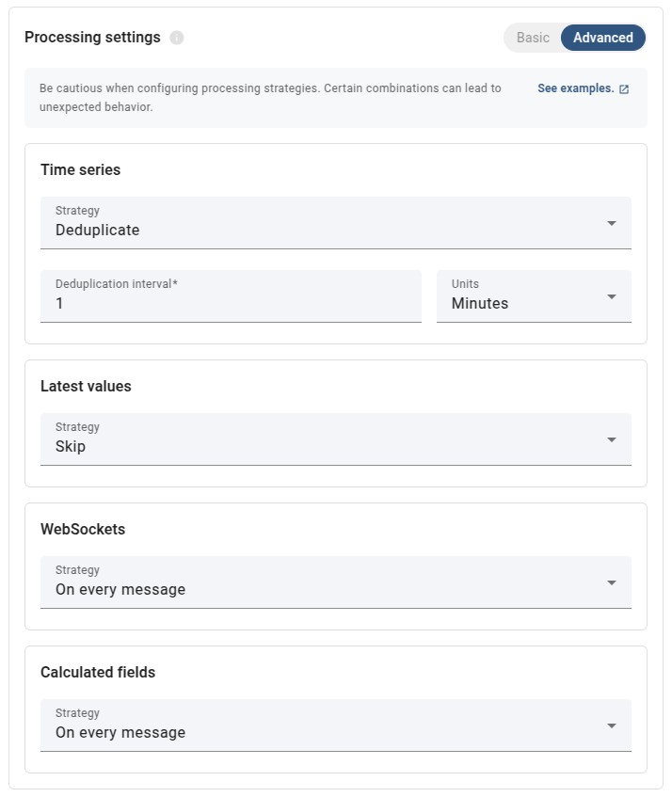Click the Calculated fields section heading
The height and width of the screenshot is (797, 672).
pyautogui.click(x=98, y=673)
